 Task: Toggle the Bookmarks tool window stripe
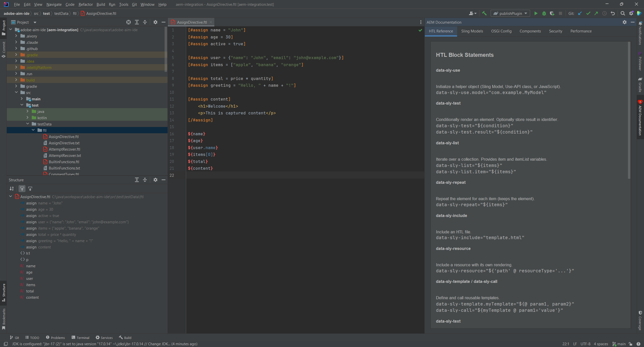coord(4,319)
